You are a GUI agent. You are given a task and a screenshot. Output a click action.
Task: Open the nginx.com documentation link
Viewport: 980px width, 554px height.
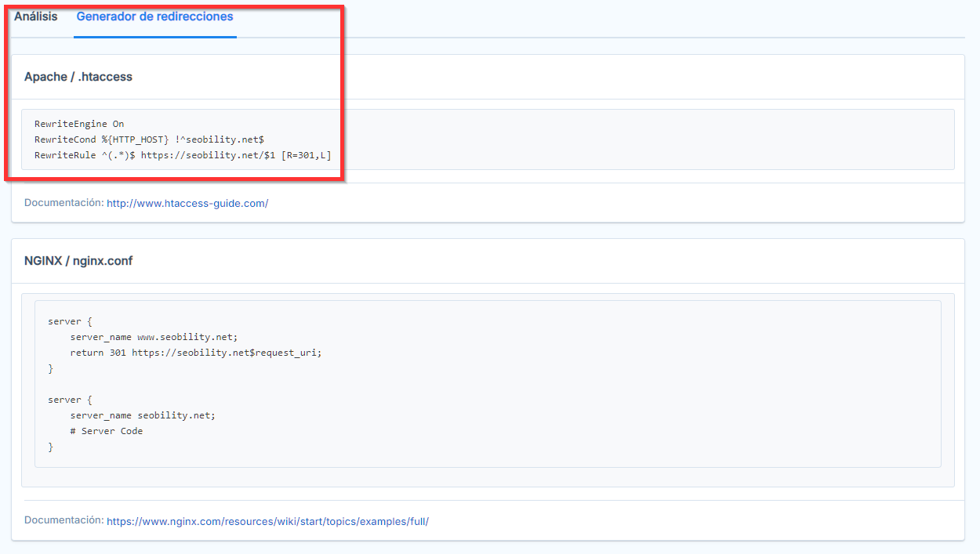pyautogui.click(x=267, y=521)
